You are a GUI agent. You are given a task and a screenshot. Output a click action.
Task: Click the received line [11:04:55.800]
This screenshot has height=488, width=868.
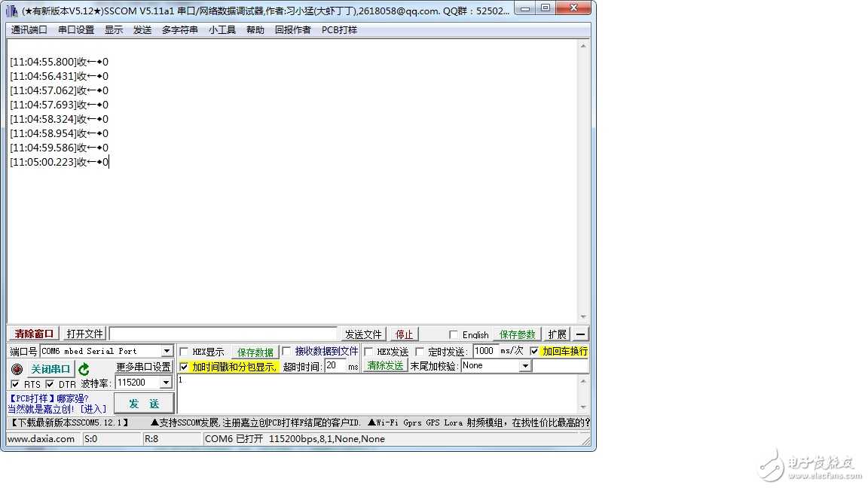click(x=59, y=62)
